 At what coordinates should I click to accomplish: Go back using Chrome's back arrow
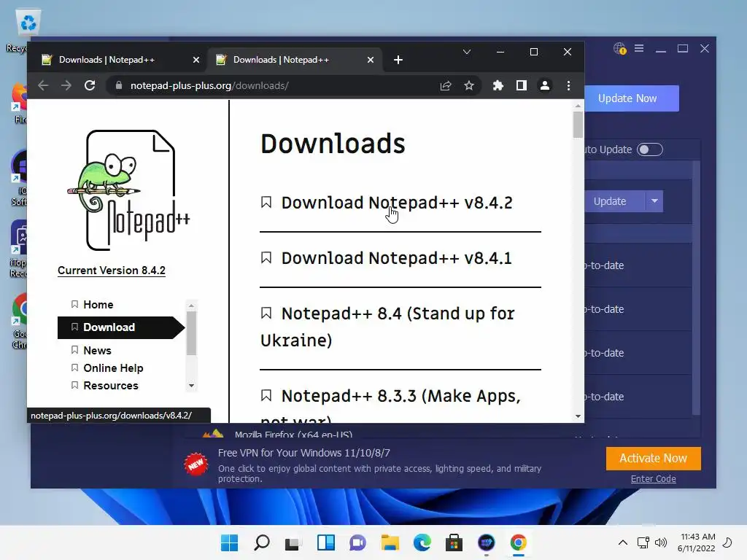point(43,86)
